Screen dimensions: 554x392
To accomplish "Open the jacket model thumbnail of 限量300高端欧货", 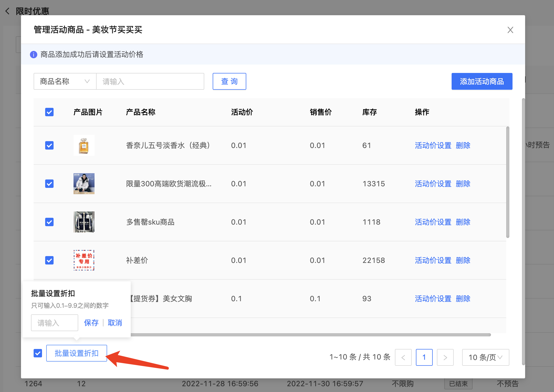I will (x=84, y=184).
